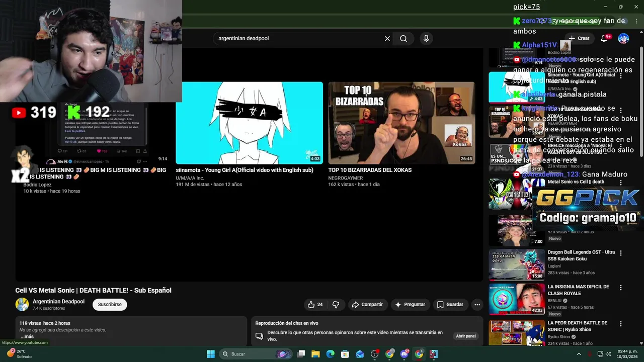This screenshot has width=644, height=362.
Task: Click the Clash Royale insignia sidebar thumbnail
Action: (516, 299)
